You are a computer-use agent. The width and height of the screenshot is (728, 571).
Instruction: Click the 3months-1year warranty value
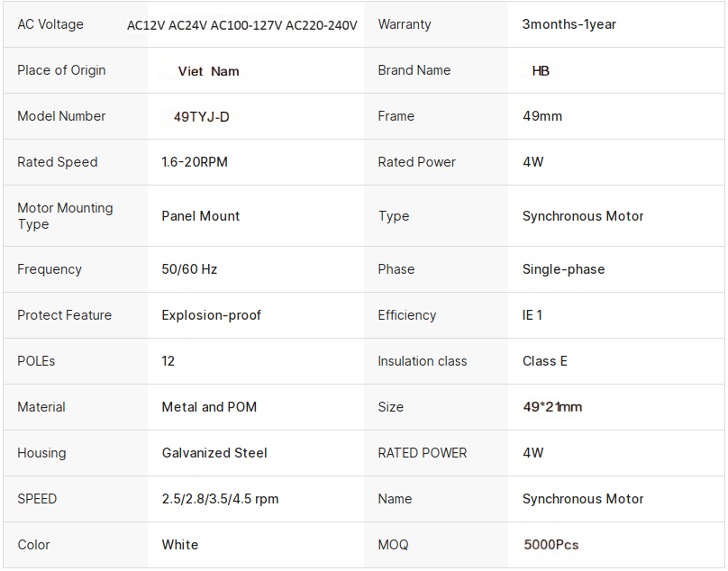(569, 24)
